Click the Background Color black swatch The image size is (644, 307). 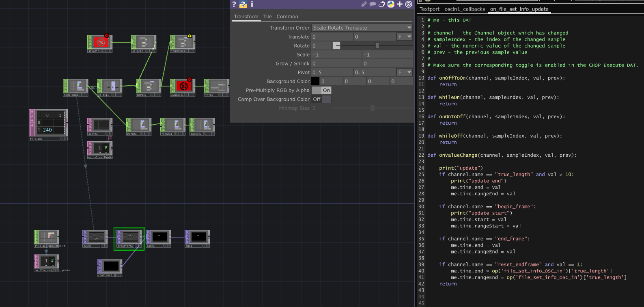click(x=315, y=81)
